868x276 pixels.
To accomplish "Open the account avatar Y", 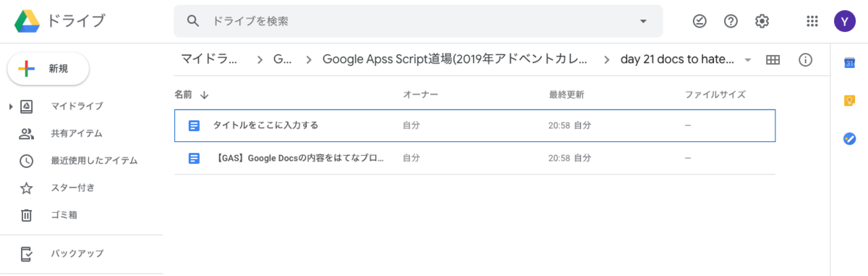I will 844,21.
